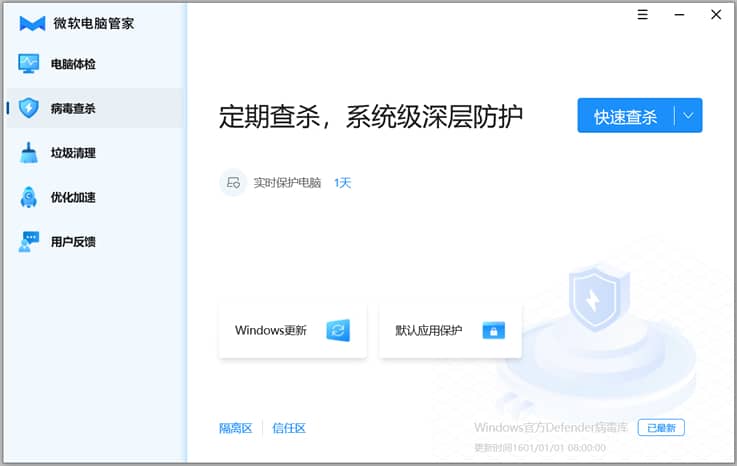The width and height of the screenshot is (737, 466).
Task: Click the 用户反馈 chat icon
Action: point(29,242)
